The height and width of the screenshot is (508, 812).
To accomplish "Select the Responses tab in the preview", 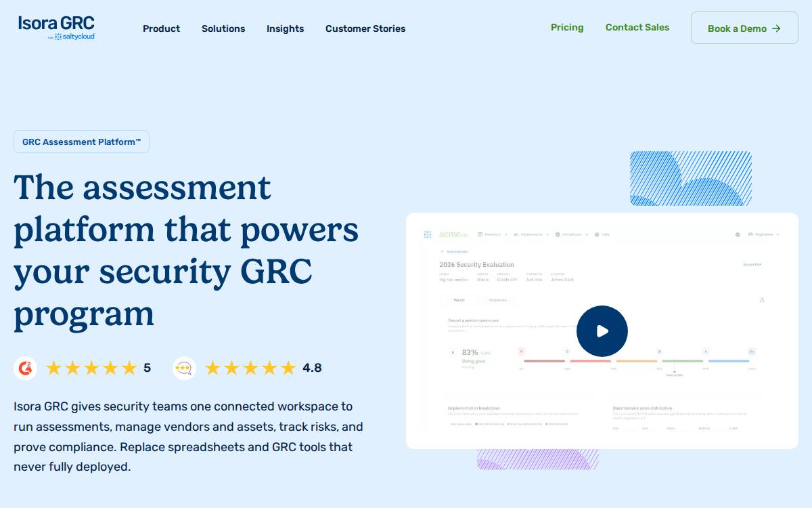I will coord(498,300).
